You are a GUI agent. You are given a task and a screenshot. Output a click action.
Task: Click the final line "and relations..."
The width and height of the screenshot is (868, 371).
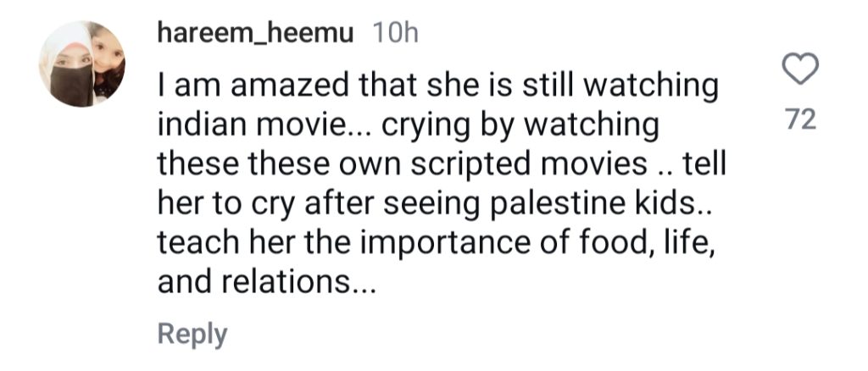click(264, 283)
